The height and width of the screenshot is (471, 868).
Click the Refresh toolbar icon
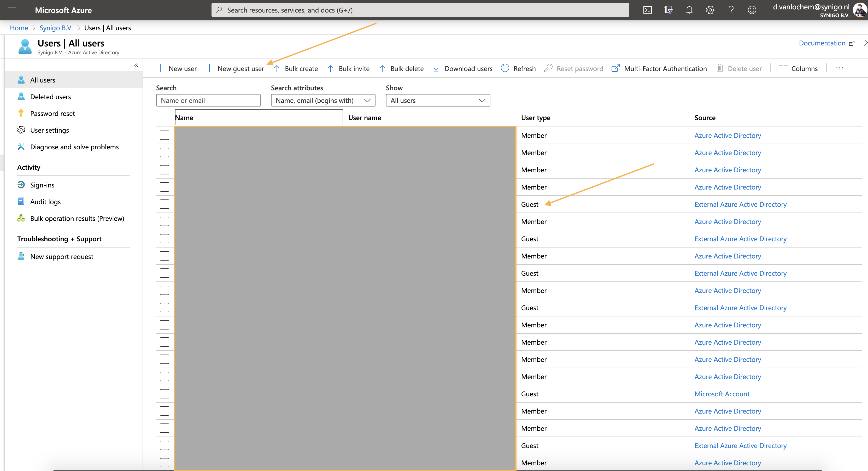[505, 68]
